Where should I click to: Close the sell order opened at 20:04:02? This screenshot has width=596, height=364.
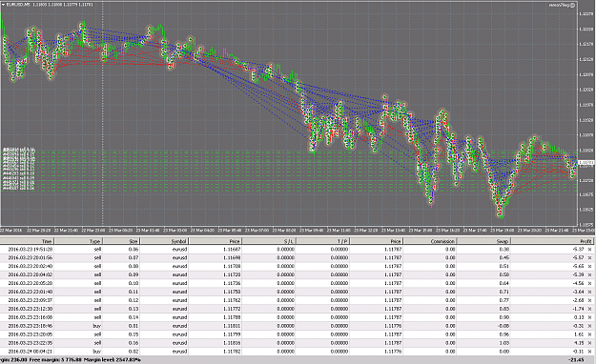coord(589,274)
